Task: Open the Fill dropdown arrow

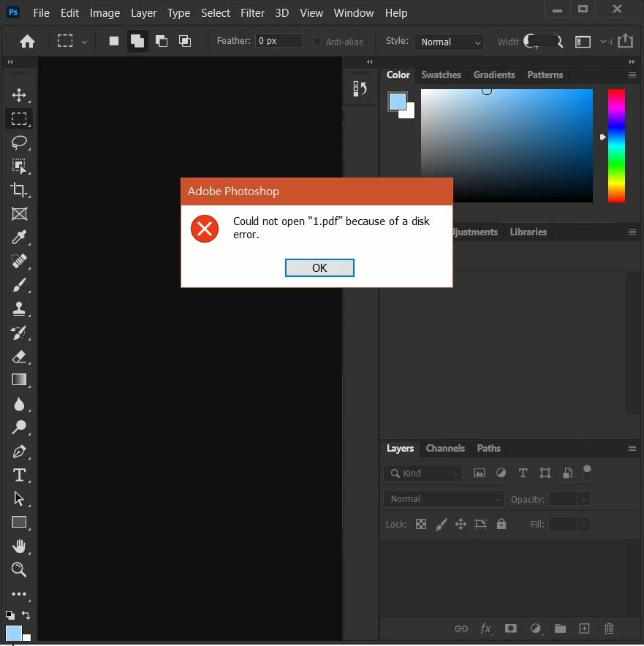Action: coord(584,525)
